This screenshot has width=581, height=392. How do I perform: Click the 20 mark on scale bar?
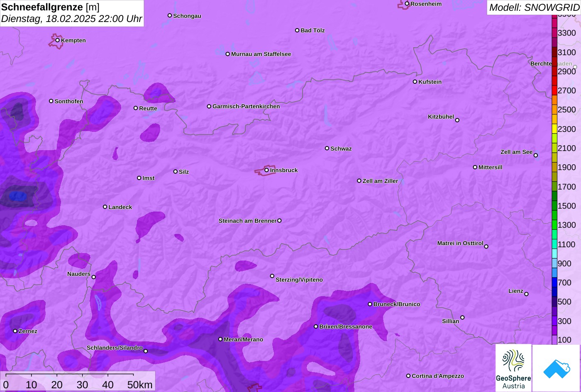[x=57, y=385]
